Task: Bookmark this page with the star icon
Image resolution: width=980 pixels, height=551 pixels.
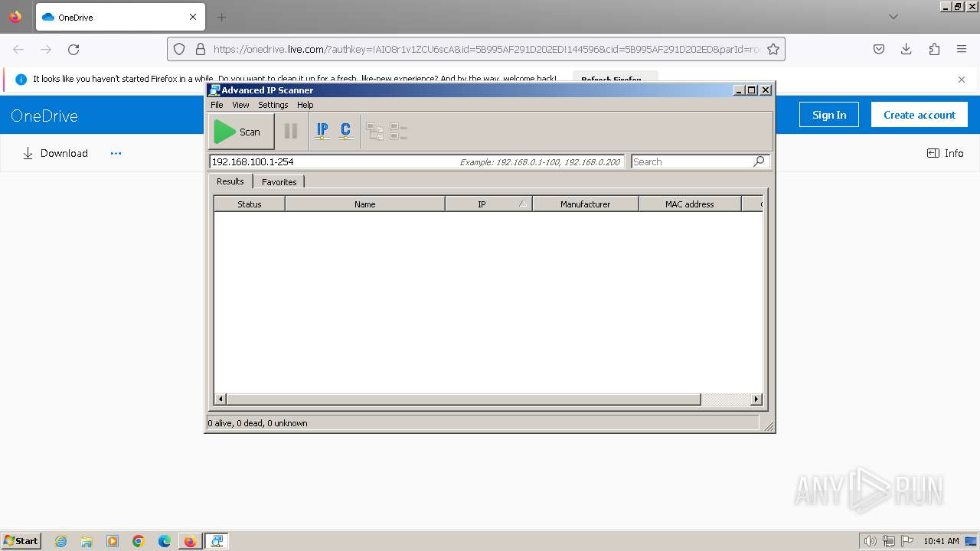Action: point(773,49)
